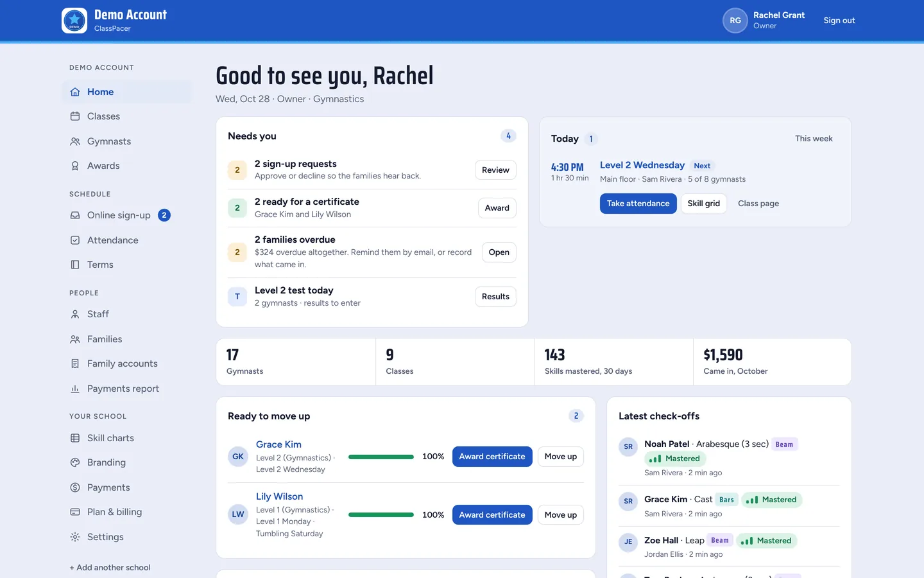Image resolution: width=924 pixels, height=578 pixels.
Task: Open the Skill grid button
Action: pyautogui.click(x=703, y=204)
